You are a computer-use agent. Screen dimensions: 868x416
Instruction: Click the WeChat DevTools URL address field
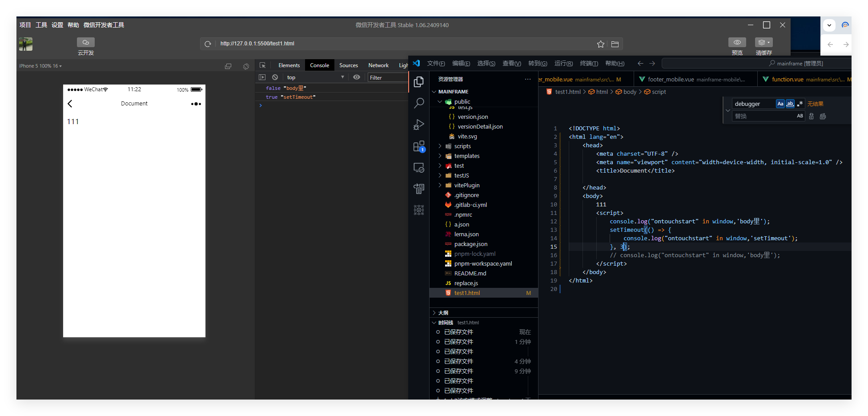(405, 44)
